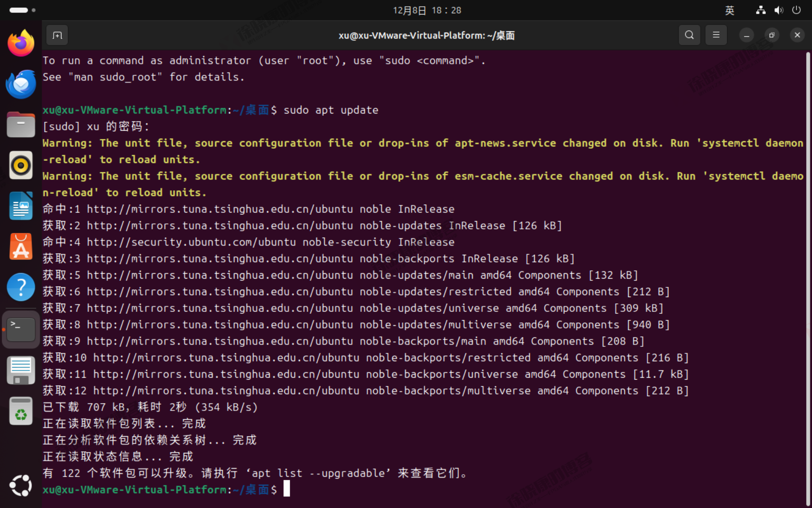Open the terminal search icon
812x508 pixels.
[x=689, y=35]
